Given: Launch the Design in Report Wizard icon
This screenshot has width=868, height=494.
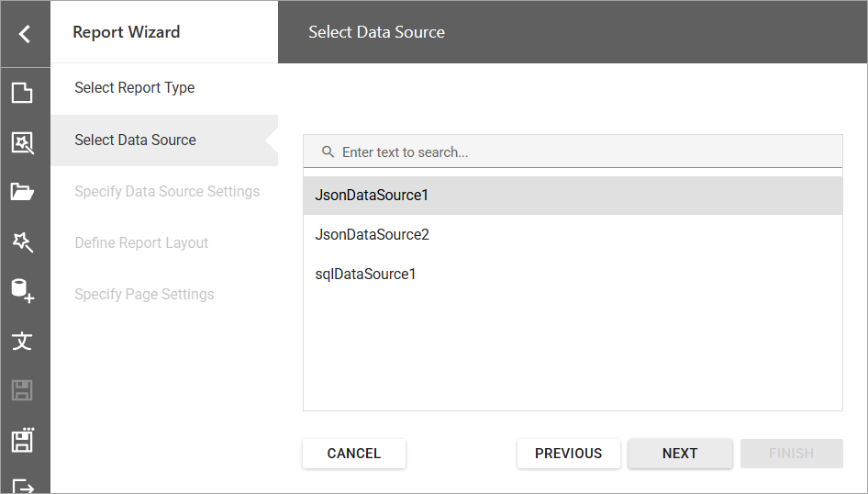Looking at the screenshot, I should 23,241.
